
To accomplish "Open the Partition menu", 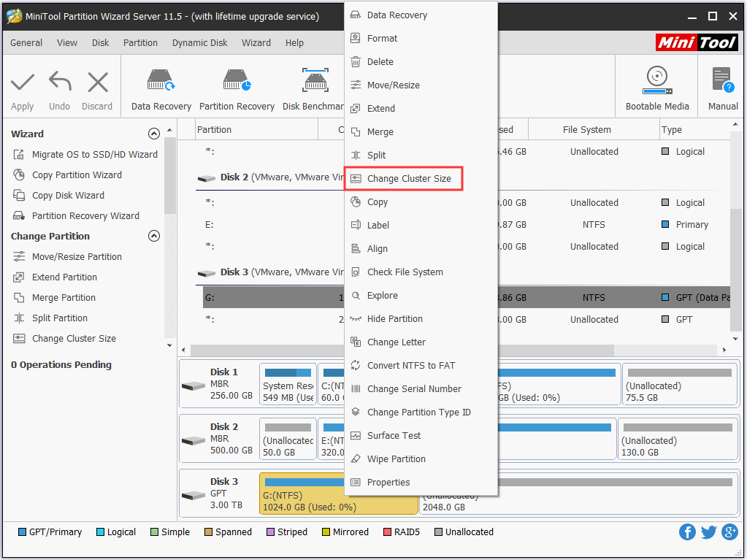I will click(x=140, y=43).
